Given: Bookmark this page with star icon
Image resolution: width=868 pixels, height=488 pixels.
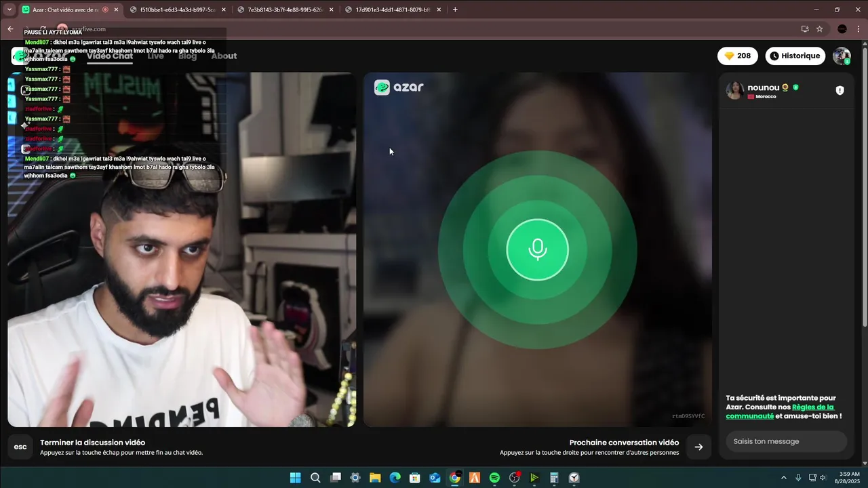Looking at the screenshot, I should [x=819, y=29].
